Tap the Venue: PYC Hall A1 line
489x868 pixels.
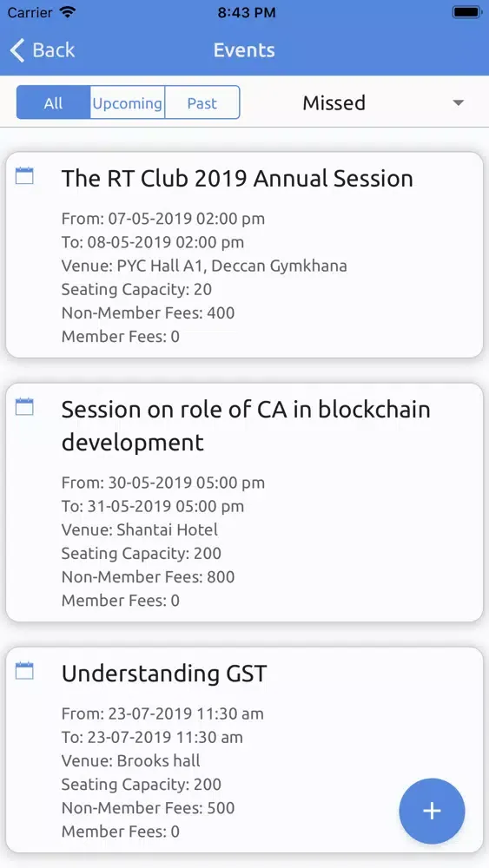click(204, 266)
